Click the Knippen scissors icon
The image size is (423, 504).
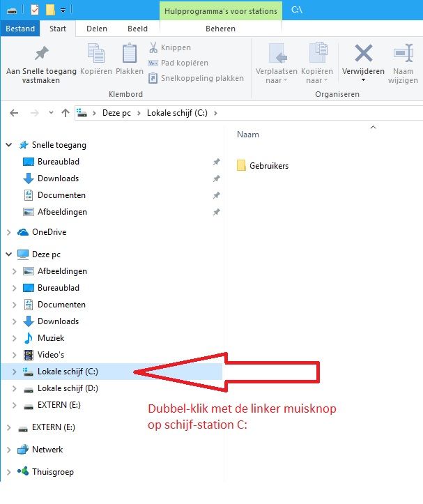(x=153, y=47)
